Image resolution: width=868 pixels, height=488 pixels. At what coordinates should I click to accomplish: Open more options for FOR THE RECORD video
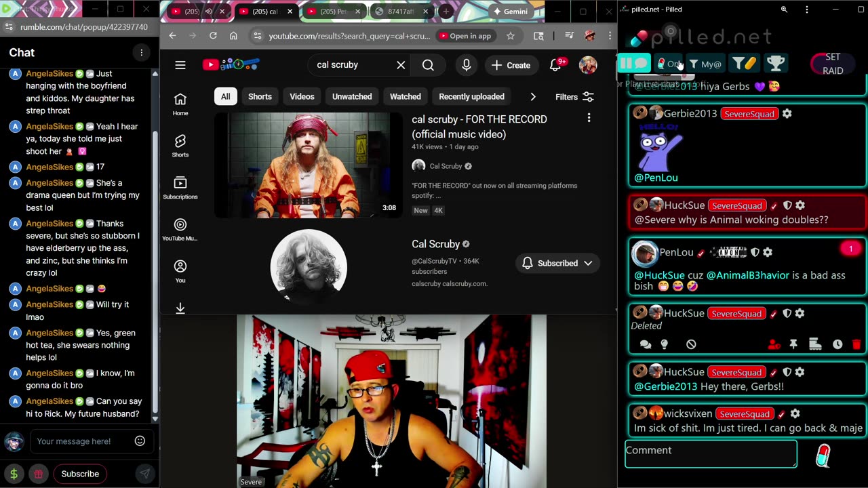click(x=589, y=119)
